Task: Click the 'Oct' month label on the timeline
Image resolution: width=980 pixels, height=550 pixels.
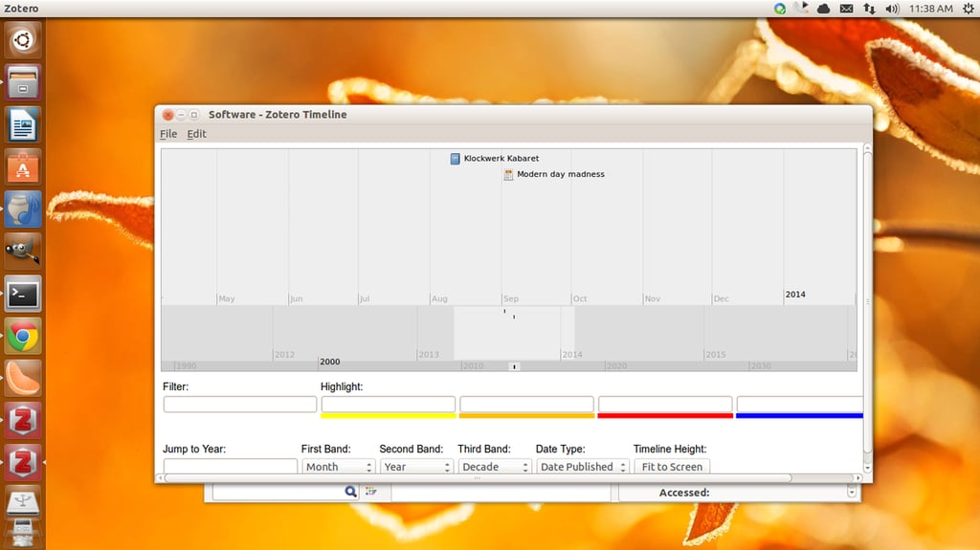Action: pyautogui.click(x=580, y=298)
